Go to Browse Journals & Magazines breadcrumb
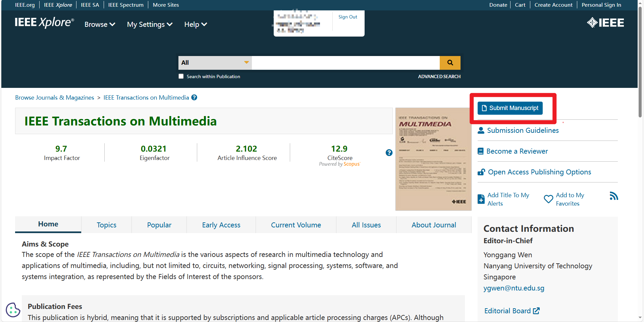644x322 pixels. (55, 98)
